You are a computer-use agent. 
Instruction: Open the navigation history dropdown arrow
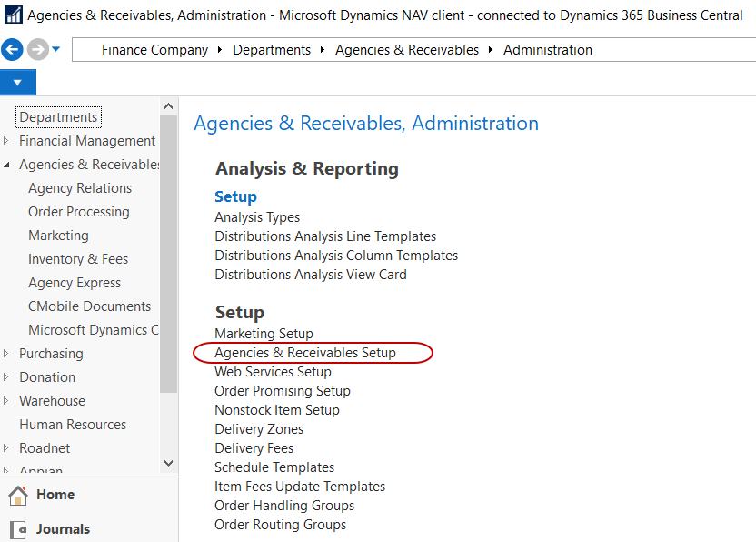[x=56, y=49]
